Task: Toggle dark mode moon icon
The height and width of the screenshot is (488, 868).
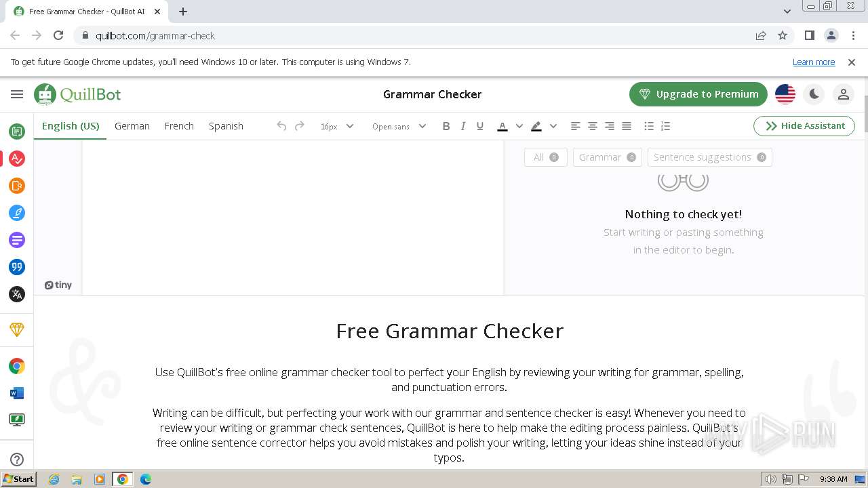Action: [814, 94]
